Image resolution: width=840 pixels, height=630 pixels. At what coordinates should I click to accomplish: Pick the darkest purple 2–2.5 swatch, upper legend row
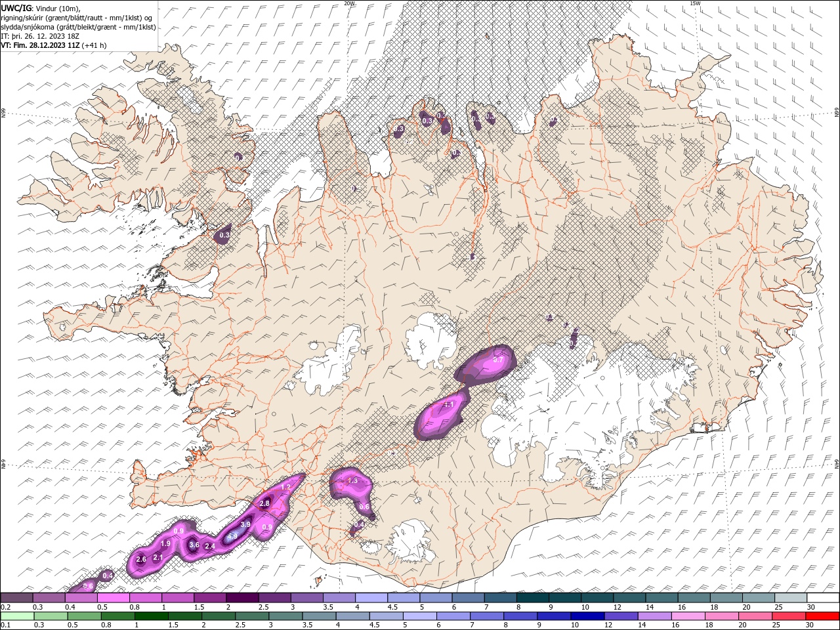tap(242, 597)
